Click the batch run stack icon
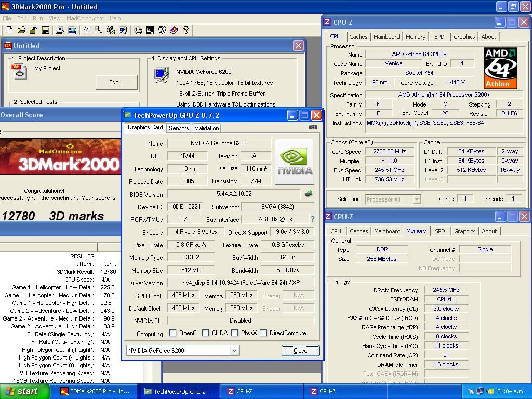532x399 pixels. tap(162, 31)
